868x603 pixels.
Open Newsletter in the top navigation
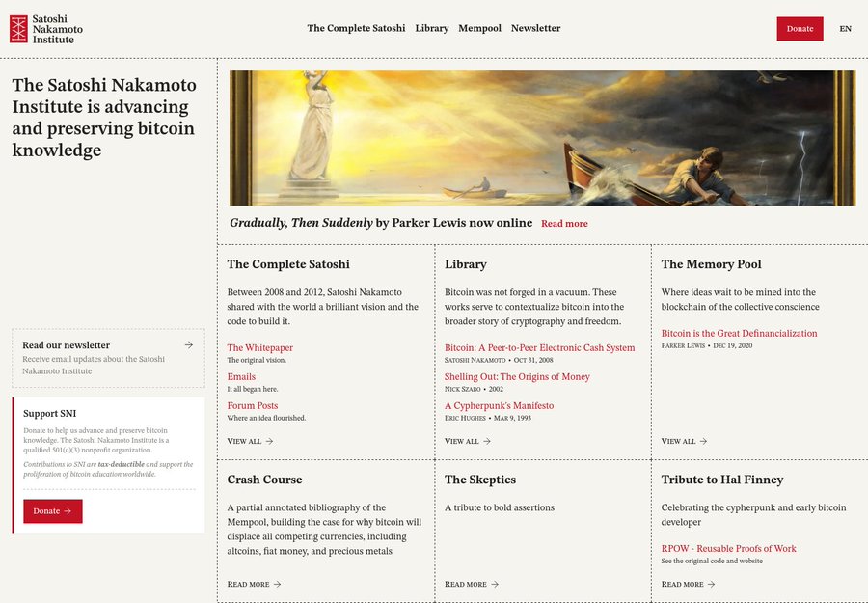point(535,28)
